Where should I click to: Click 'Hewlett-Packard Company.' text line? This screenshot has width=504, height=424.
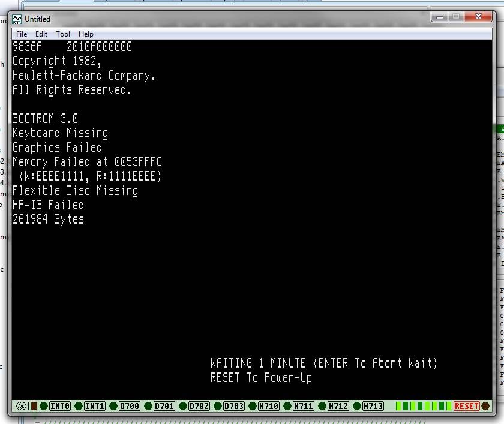click(84, 76)
